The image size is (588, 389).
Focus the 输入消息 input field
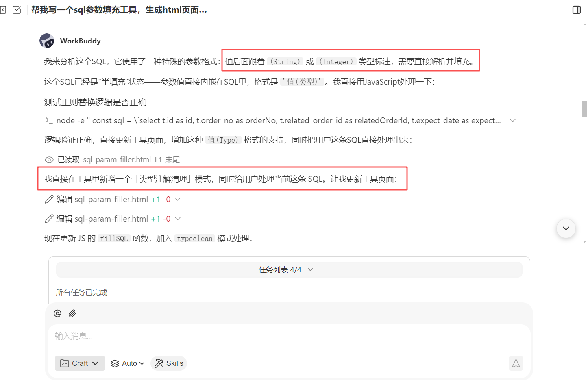pos(289,337)
